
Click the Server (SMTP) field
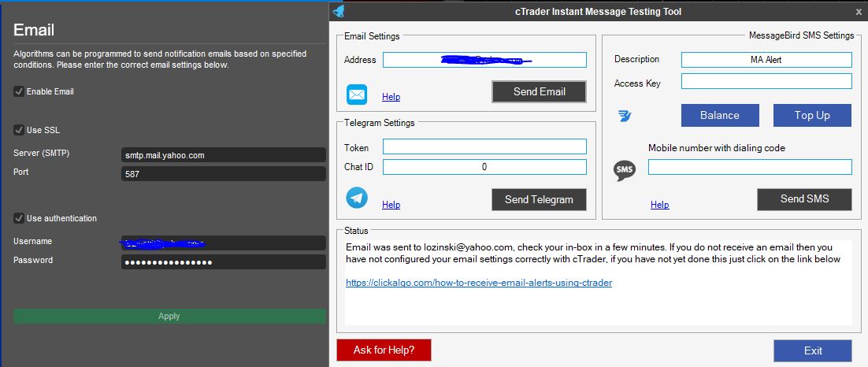(x=224, y=155)
